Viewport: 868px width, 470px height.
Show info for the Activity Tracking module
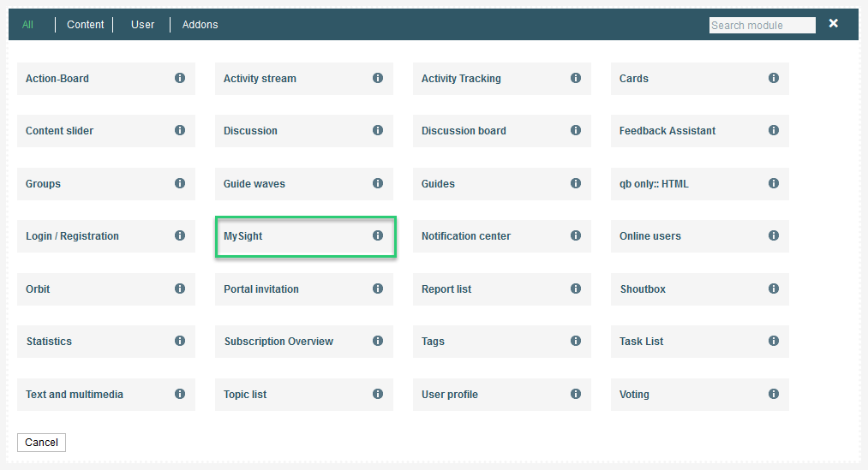(x=576, y=78)
